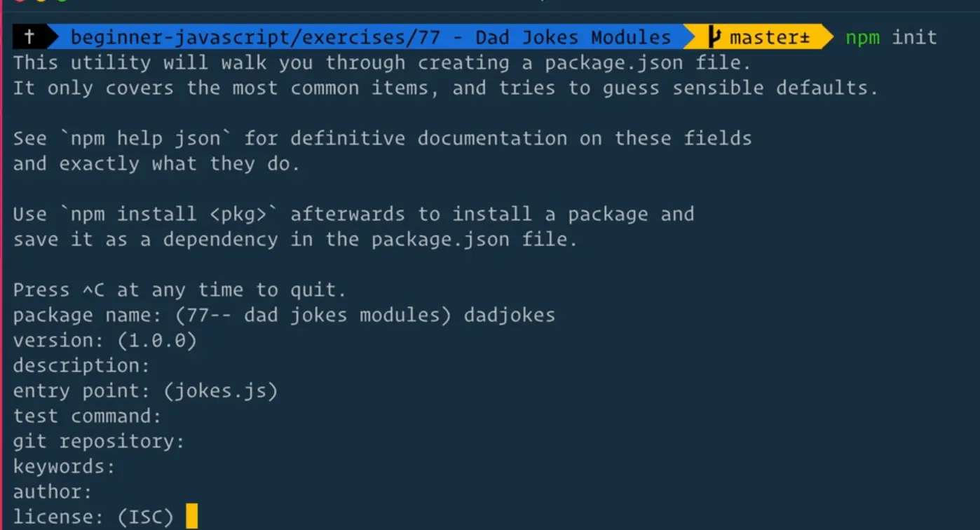Click the green window zoom button
The height and width of the screenshot is (530, 980).
(62, 2)
